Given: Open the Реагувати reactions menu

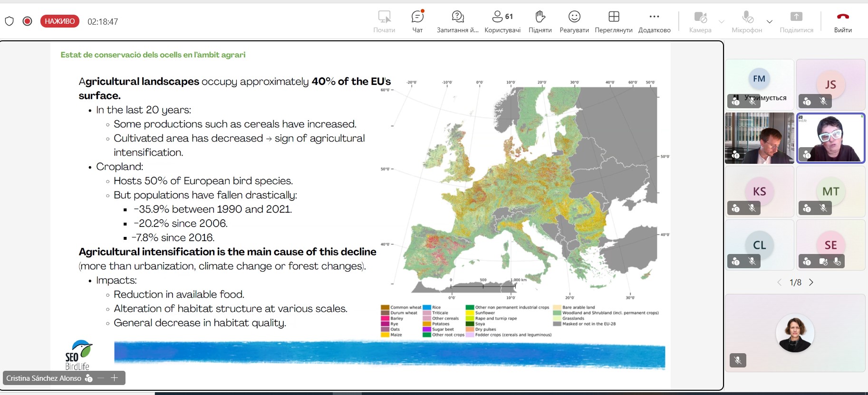Looking at the screenshot, I should coord(574,21).
